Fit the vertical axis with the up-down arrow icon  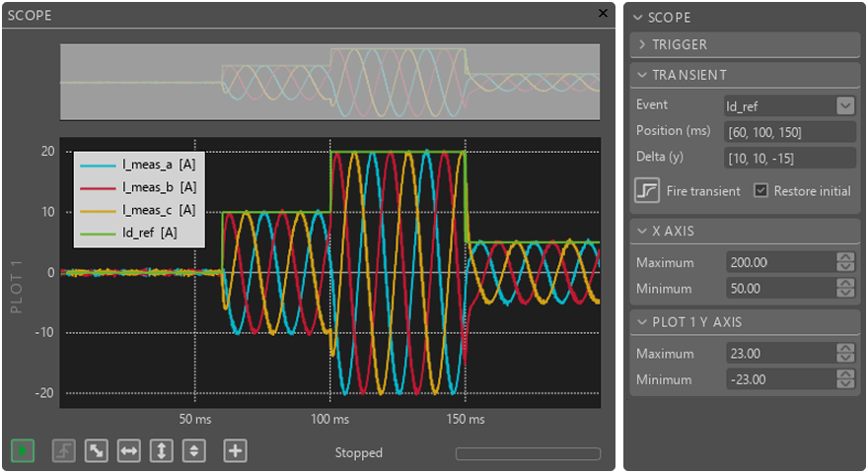tap(161, 451)
